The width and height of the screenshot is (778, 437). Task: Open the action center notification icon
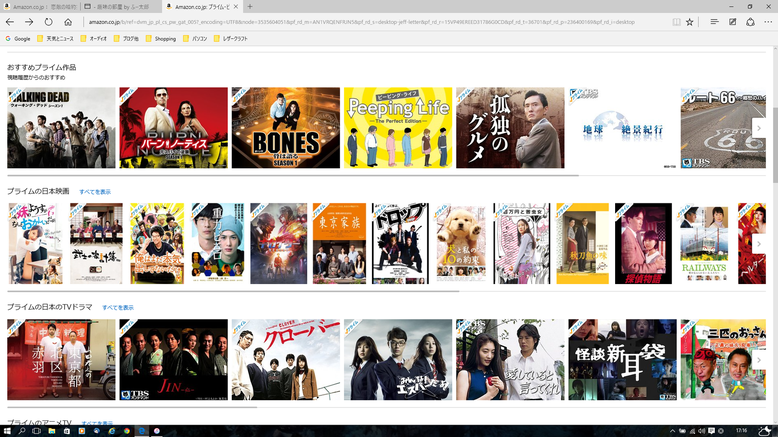coord(712,431)
